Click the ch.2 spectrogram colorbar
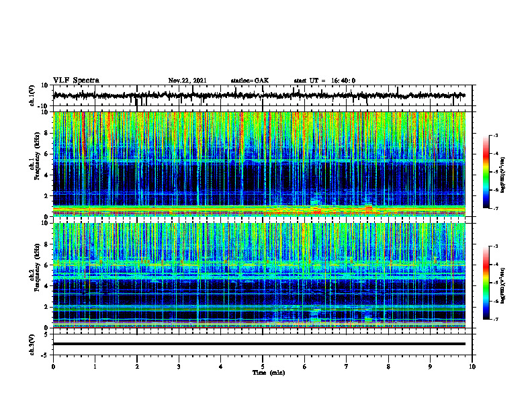532x411 pixels. point(486,283)
